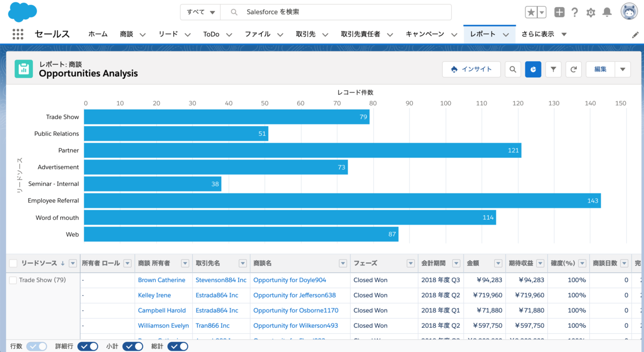The width and height of the screenshot is (644, 352).
Task: Open the 商談 所有者 column menu
Action: (185, 263)
